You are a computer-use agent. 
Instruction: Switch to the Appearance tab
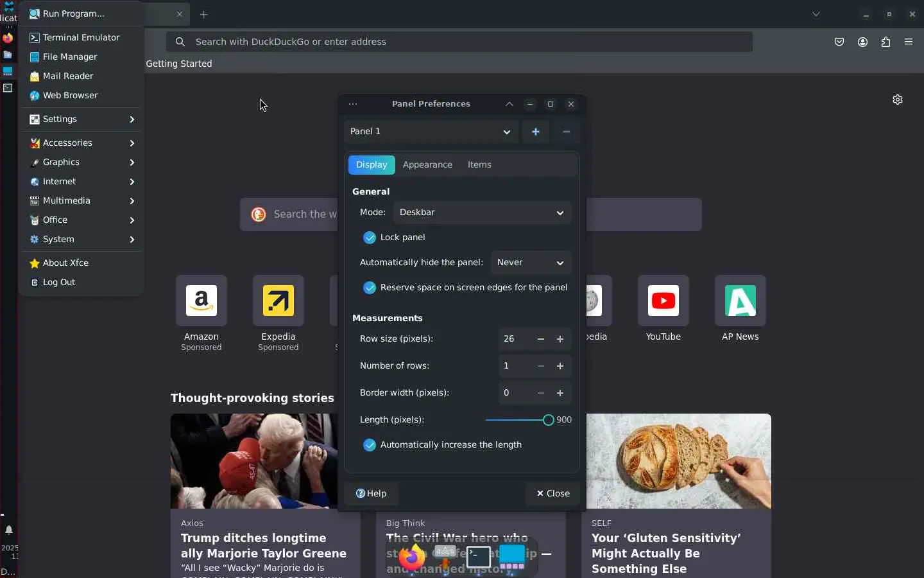pos(427,165)
